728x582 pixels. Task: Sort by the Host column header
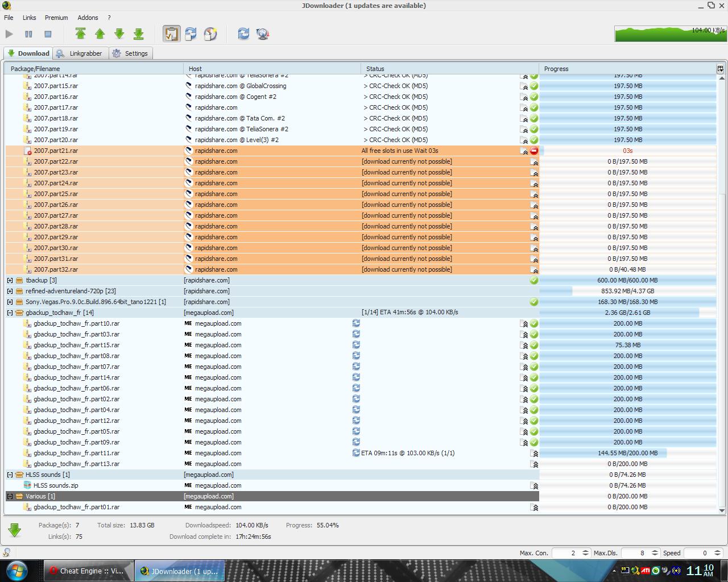272,69
